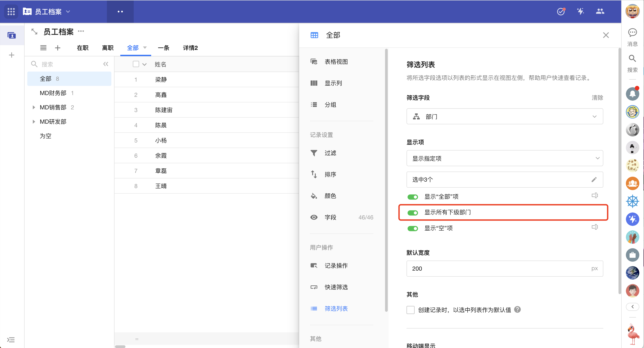This screenshot has width=644, height=348.
Task: Collapse the filter list with double chevron
Action: [106, 64]
